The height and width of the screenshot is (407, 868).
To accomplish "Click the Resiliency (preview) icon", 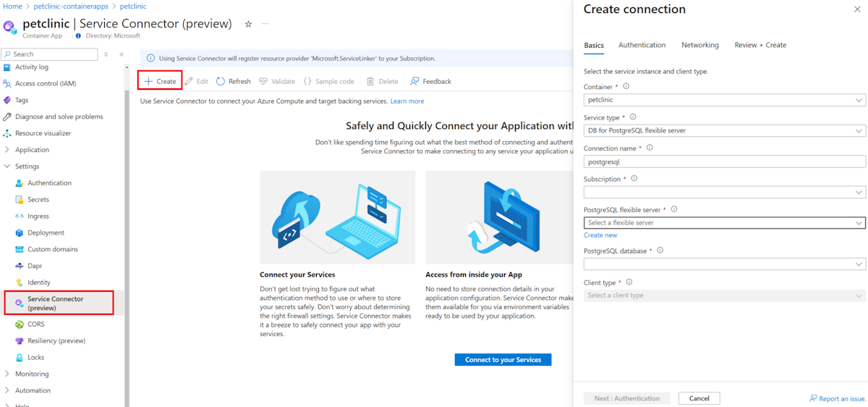I will [20, 341].
